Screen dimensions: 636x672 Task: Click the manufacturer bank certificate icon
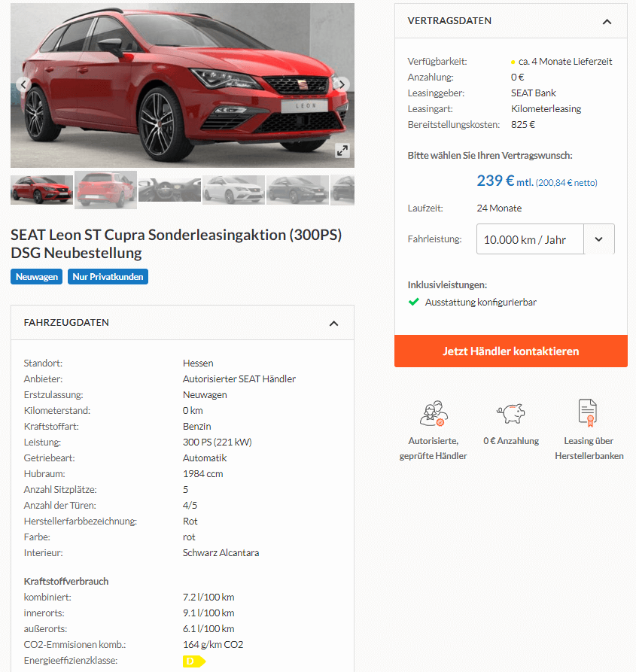tap(588, 412)
